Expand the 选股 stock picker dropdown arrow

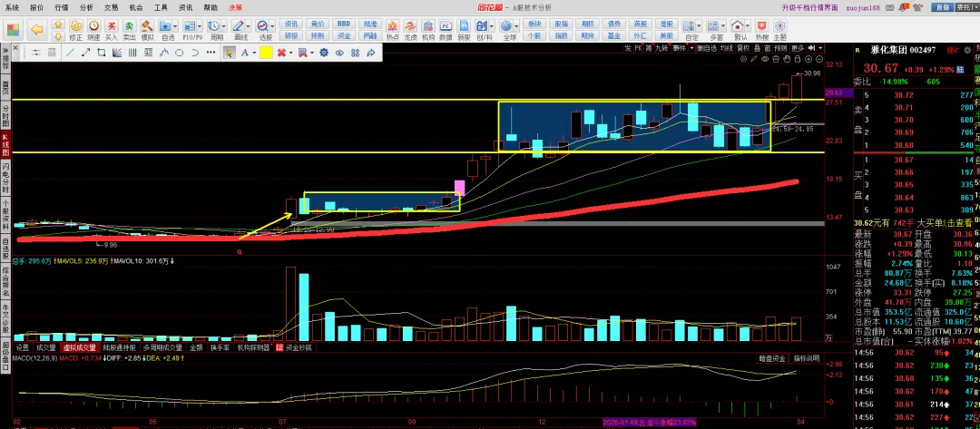[272, 26]
